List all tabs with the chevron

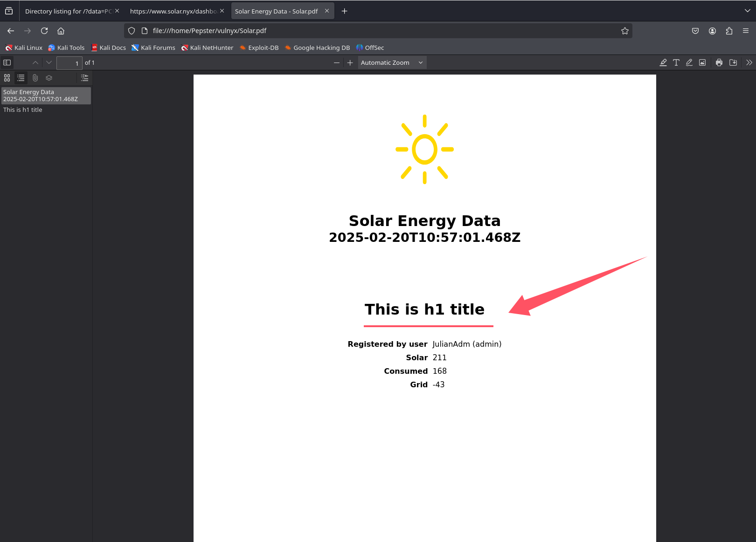[747, 11]
